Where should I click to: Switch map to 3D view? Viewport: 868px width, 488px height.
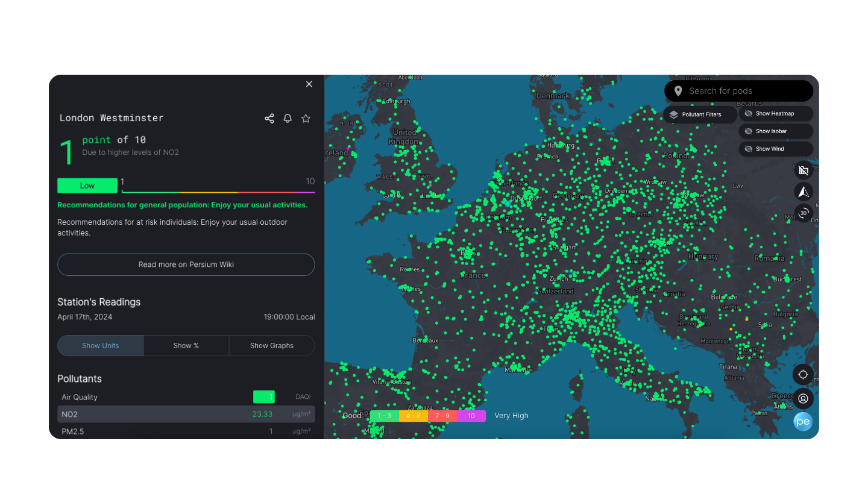(x=803, y=213)
